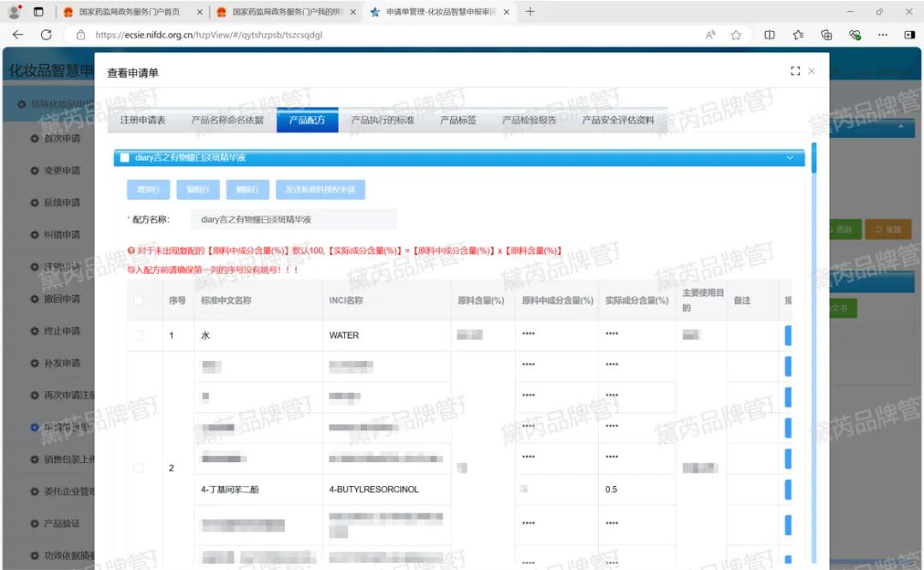Focus the browser address bar
Image resolution: width=924 pixels, height=570 pixels.
point(383,35)
